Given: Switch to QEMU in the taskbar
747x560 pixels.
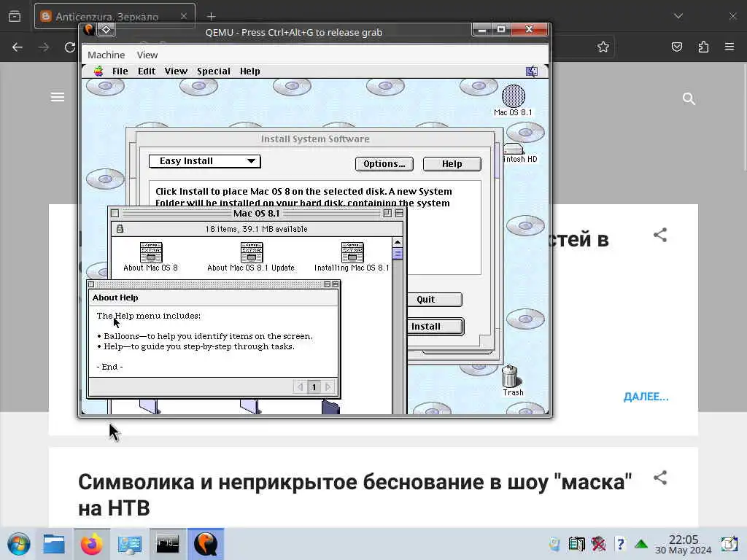Looking at the screenshot, I should [206, 544].
